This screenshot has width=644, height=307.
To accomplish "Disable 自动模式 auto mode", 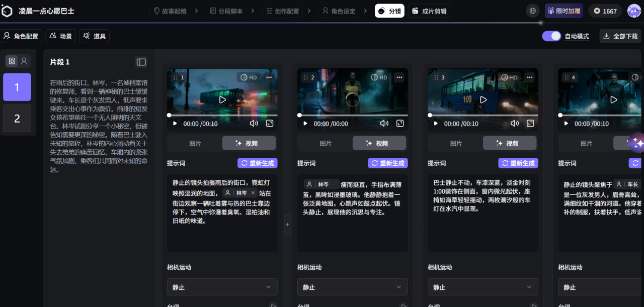I will (x=551, y=36).
